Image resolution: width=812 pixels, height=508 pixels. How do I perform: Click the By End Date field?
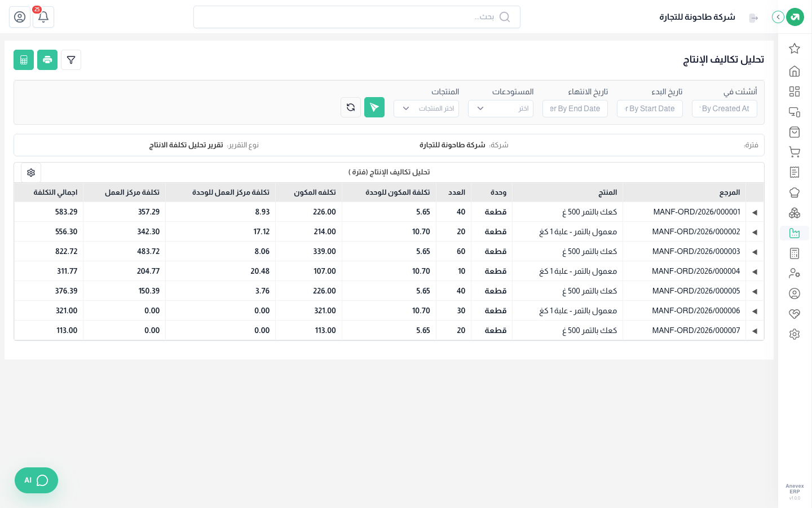pos(575,108)
